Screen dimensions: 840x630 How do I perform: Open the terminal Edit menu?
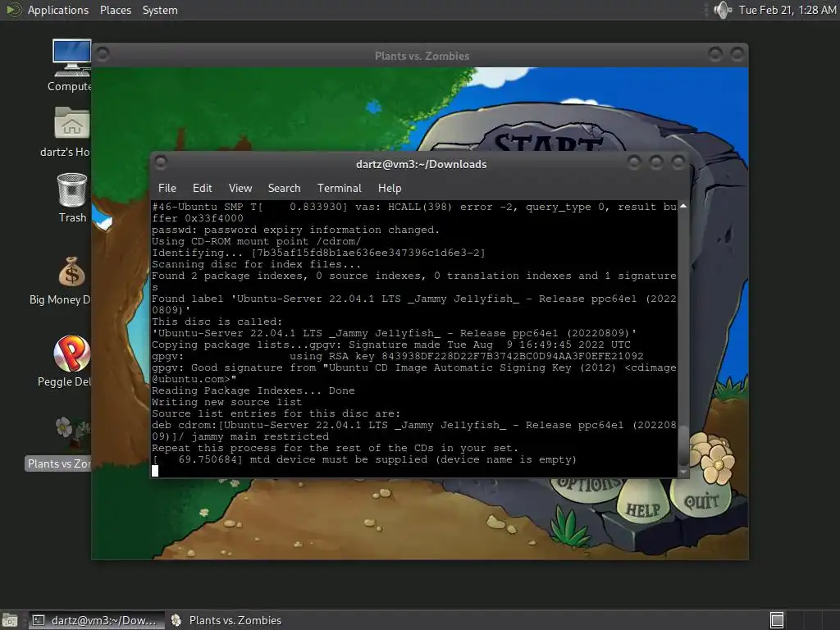[x=202, y=188]
